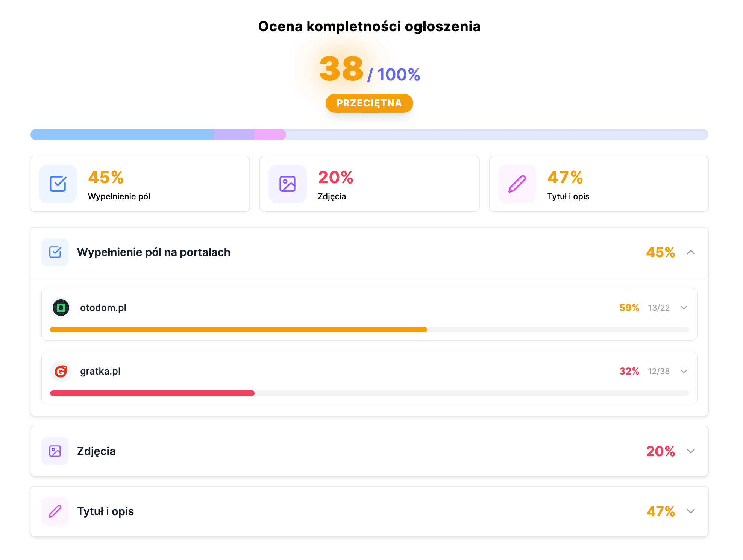
Task: Select the gratka.pl portal logo
Action: [x=61, y=371]
